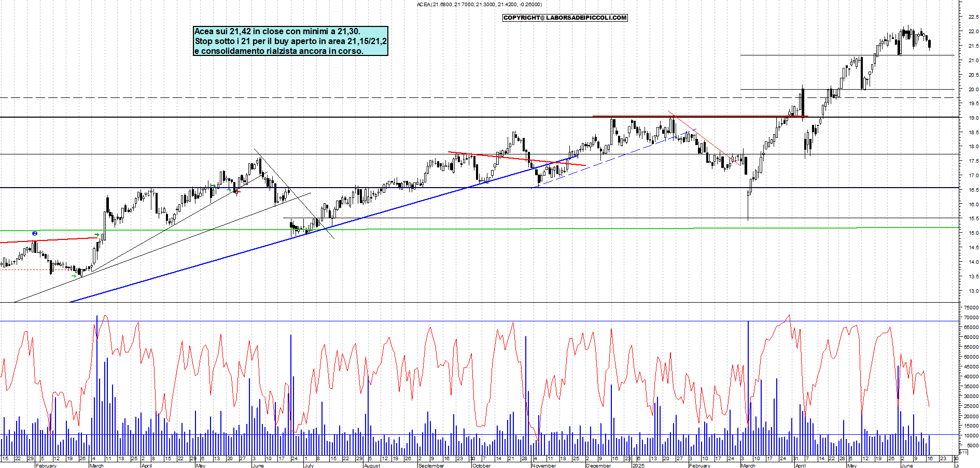980x468 pixels.
Task: Click the December month label on time axis
Action: [x=598, y=465]
